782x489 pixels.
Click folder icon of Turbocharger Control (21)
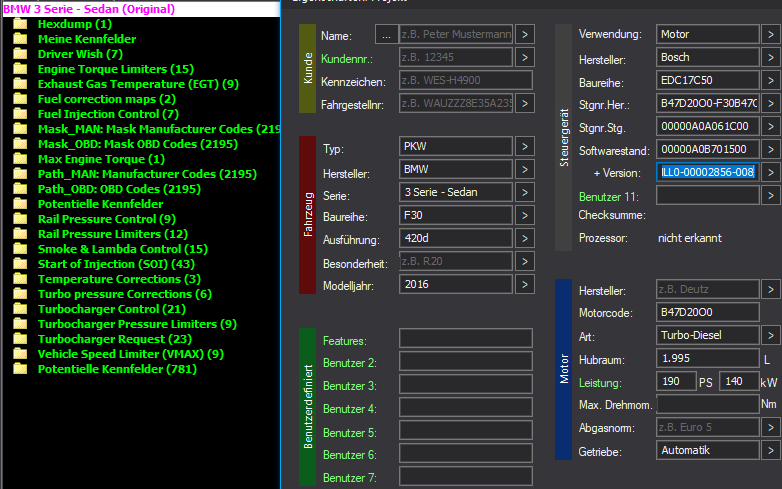[20, 309]
